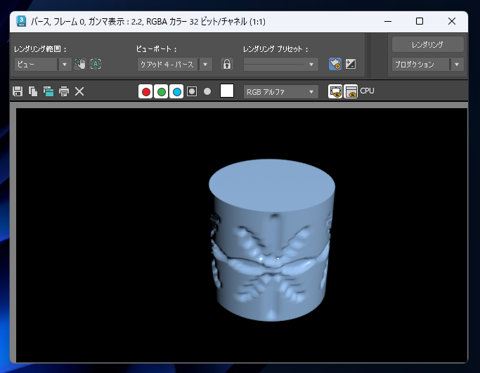Open the ビューポート クアッド 4 dropdown
The image size is (480, 373).
(x=175, y=64)
